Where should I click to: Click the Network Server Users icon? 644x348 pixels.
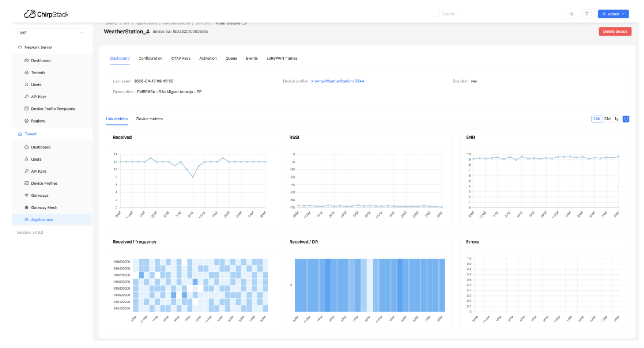point(26,84)
